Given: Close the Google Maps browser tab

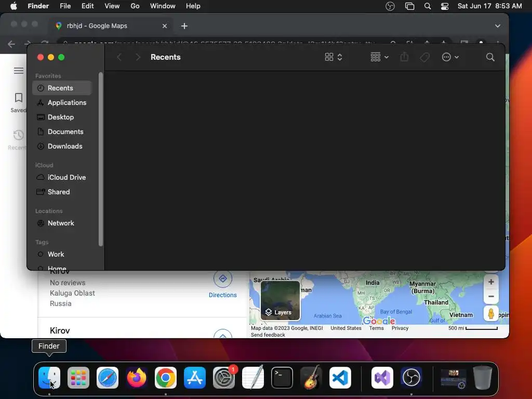Looking at the screenshot, I should click(165, 26).
